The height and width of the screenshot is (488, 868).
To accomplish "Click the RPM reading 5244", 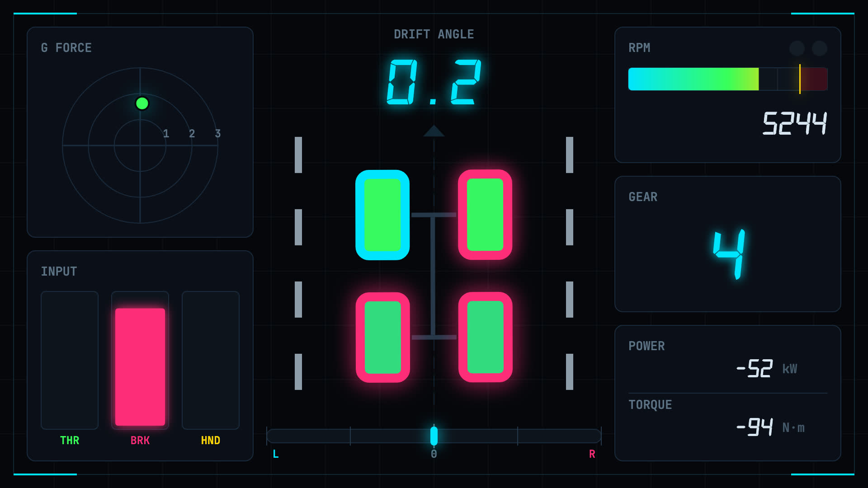I will 795,123.
